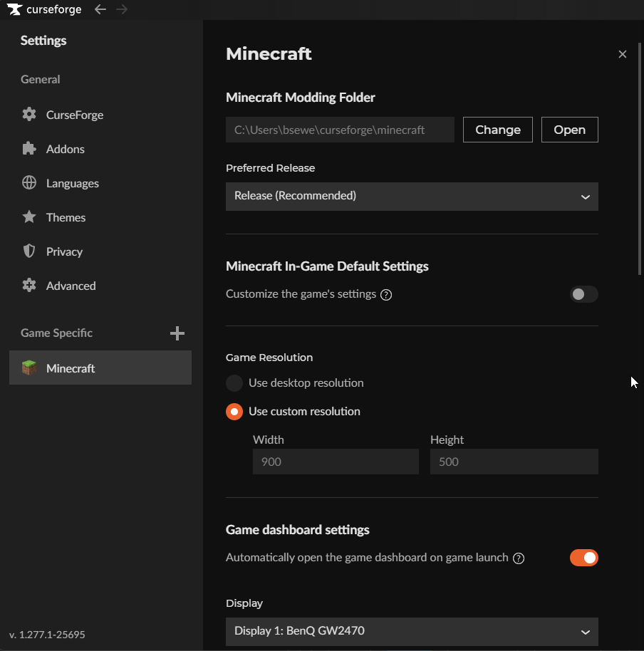
Task: Open the Languages settings section
Action: click(100, 183)
